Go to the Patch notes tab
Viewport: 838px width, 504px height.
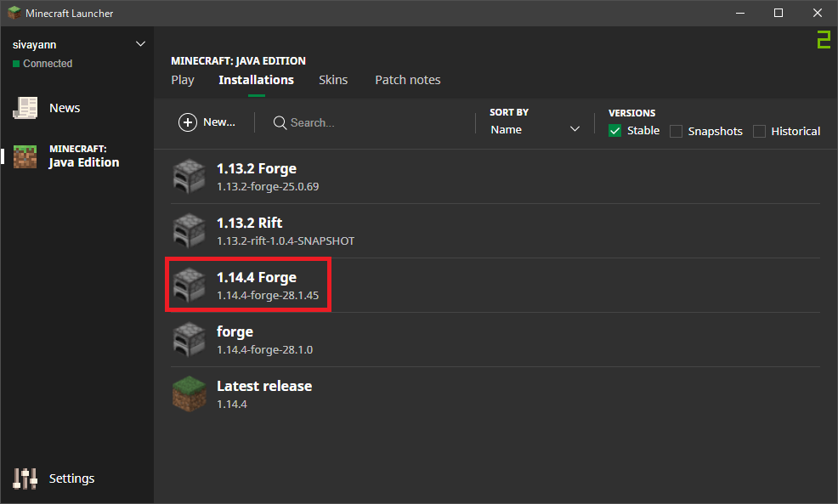408,80
